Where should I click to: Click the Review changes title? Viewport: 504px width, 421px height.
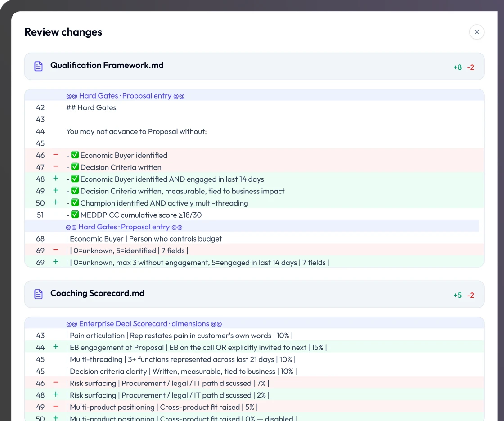(63, 32)
